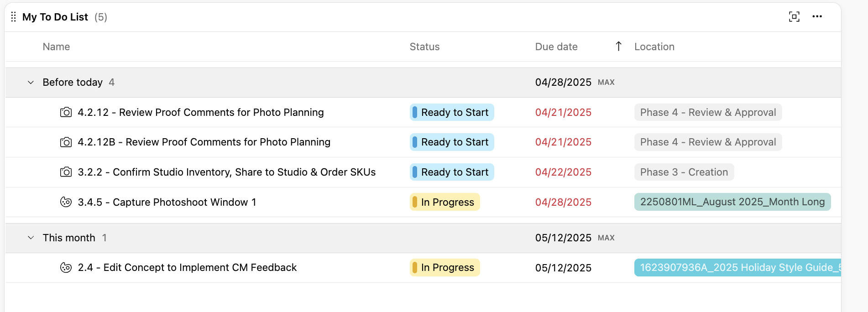
Task: Open the Phase 3 - Creation location tag
Action: point(684,172)
